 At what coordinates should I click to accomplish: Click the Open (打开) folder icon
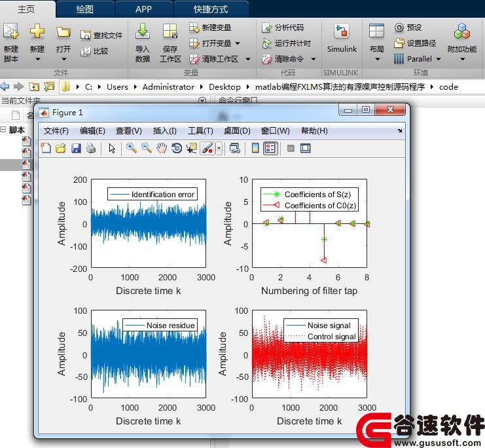(x=63, y=32)
